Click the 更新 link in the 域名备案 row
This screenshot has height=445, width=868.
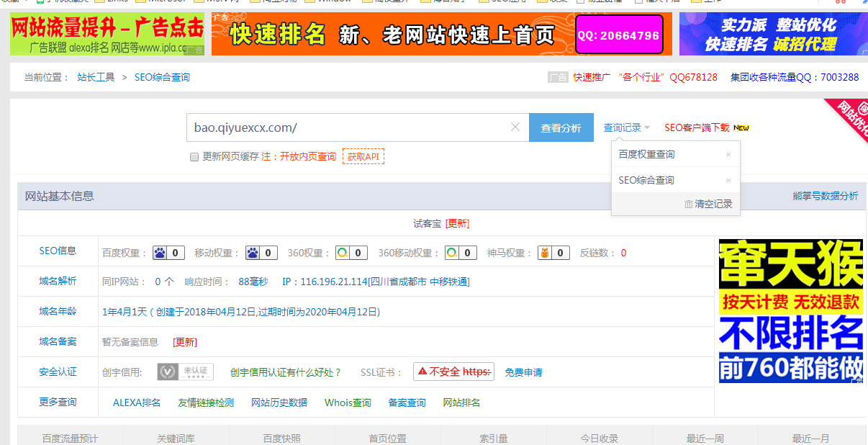185,342
